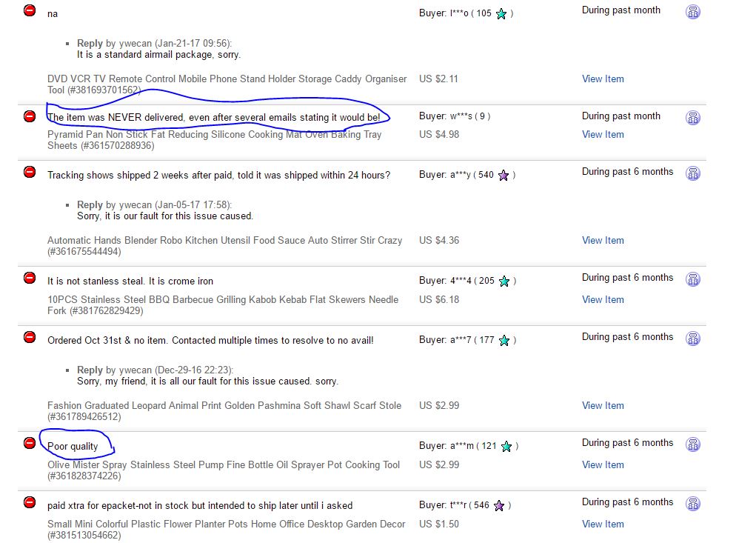Click item title 'Small Mini Colorful Plastic Flower Planter'
This screenshot has width=756, height=543.
click(x=226, y=530)
